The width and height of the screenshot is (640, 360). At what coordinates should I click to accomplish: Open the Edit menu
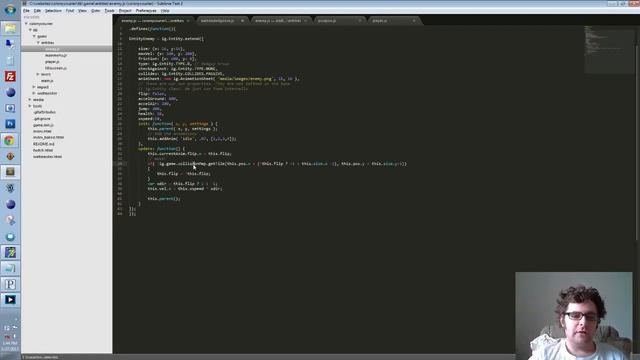pos(37,11)
